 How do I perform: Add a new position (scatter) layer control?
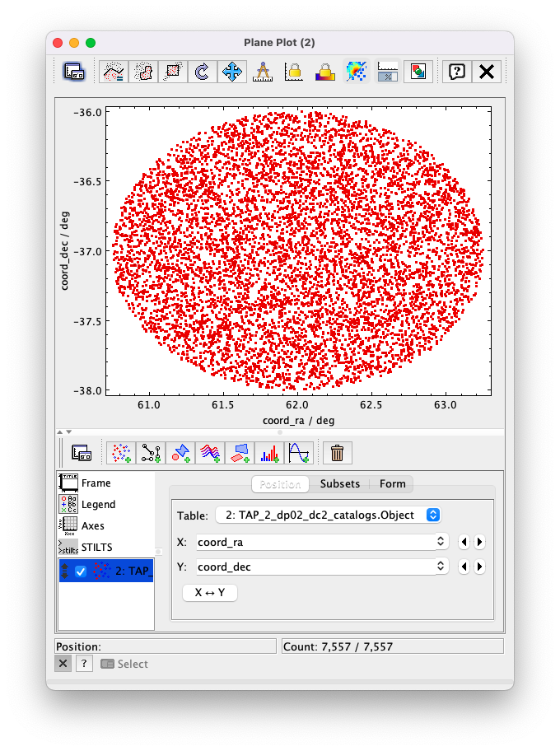121,453
